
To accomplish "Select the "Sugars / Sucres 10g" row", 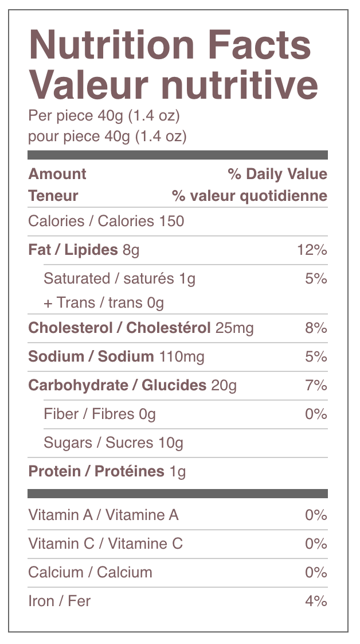I will (114, 443).
